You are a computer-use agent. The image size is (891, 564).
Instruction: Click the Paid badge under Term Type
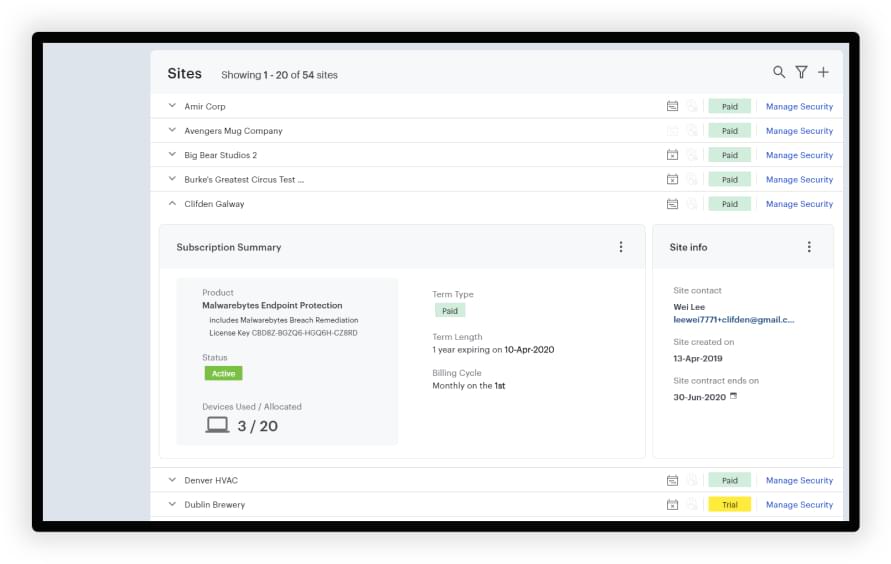pyautogui.click(x=449, y=311)
